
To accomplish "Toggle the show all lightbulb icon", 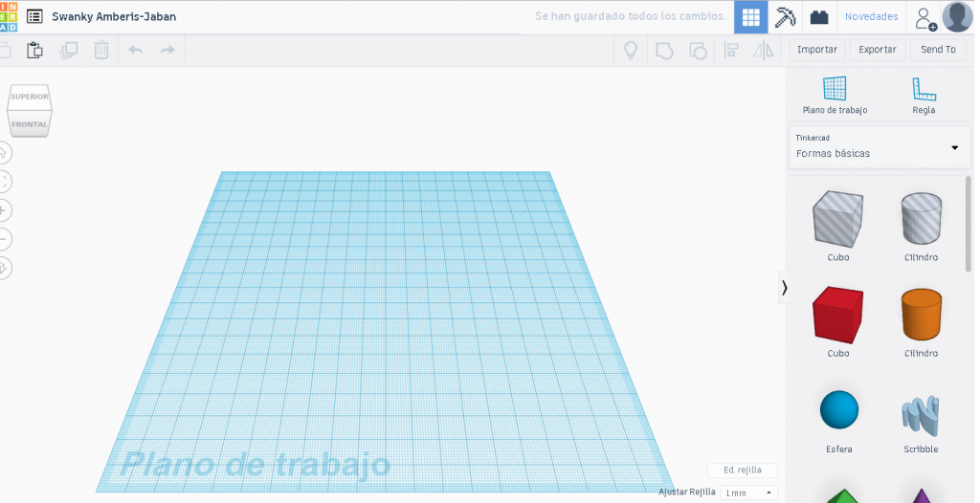I will coord(631,50).
